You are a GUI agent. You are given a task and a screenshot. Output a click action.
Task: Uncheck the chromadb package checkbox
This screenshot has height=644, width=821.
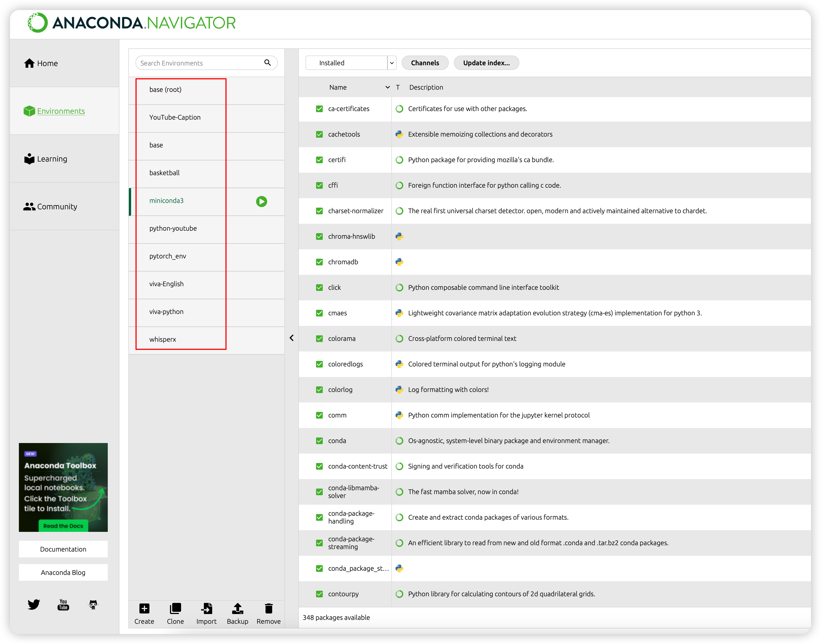(x=320, y=262)
